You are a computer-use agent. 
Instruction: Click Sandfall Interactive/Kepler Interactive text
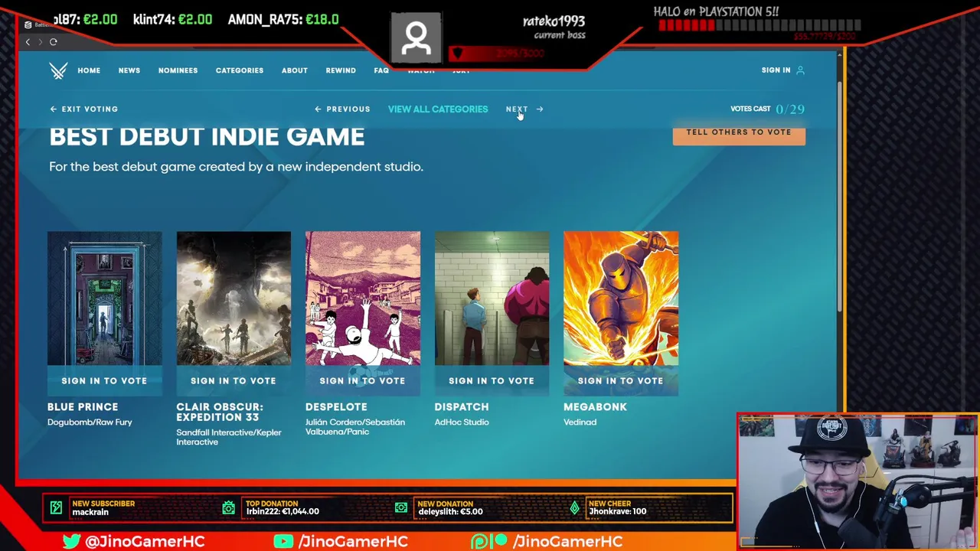pyautogui.click(x=229, y=437)
